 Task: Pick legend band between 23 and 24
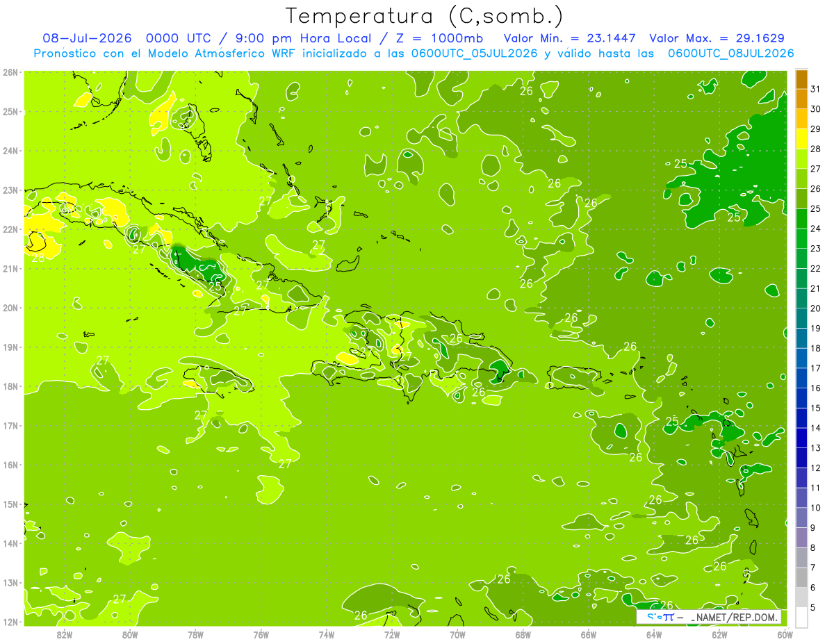click(801, 238)
